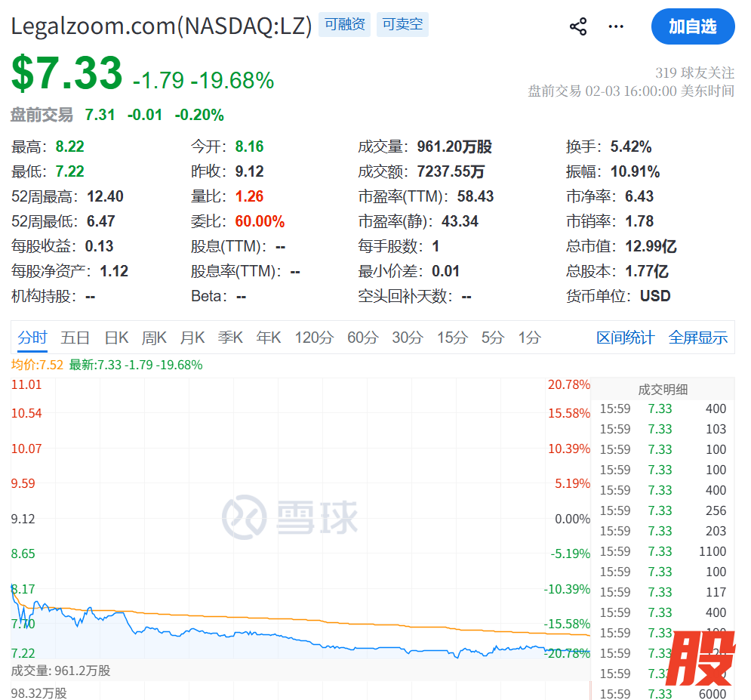Open 区间统计 link
751x700 pixels.
click(x=625, y=338)
